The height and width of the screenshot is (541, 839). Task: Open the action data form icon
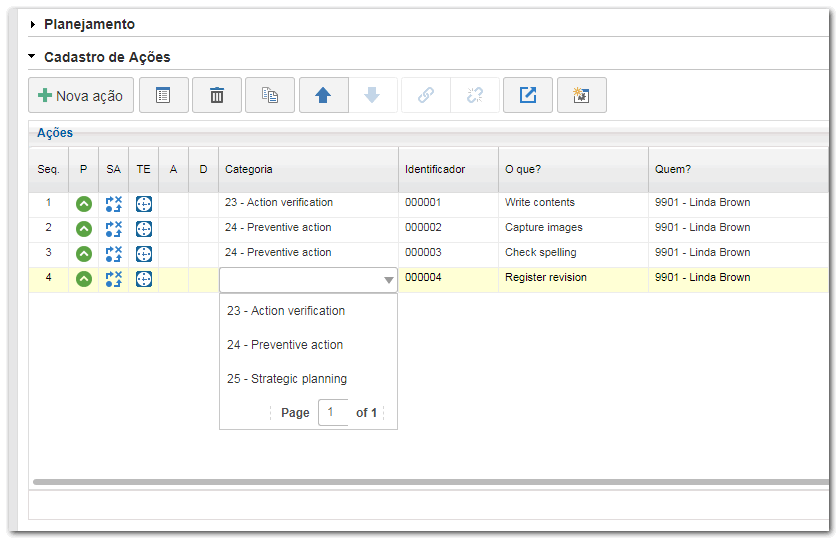point(164,95)
